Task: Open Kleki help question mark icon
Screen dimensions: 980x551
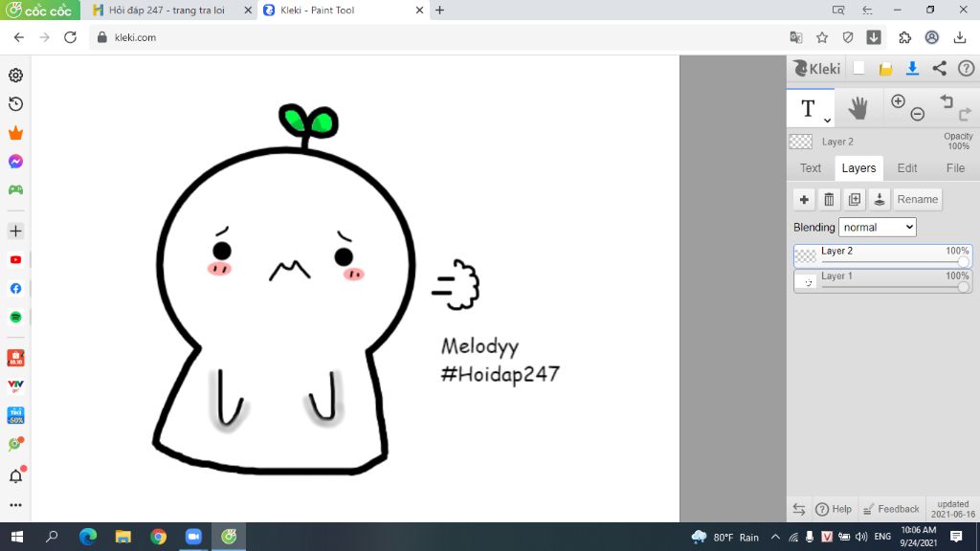Action: pyautogui.click(x=967, y=68)
